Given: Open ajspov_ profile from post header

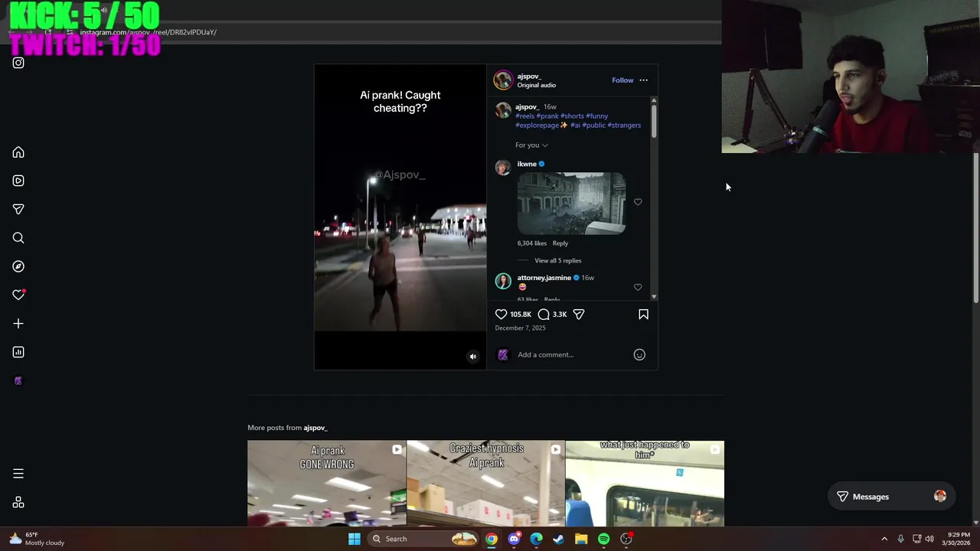Looking at the screenshot, I should click(529, 76).
